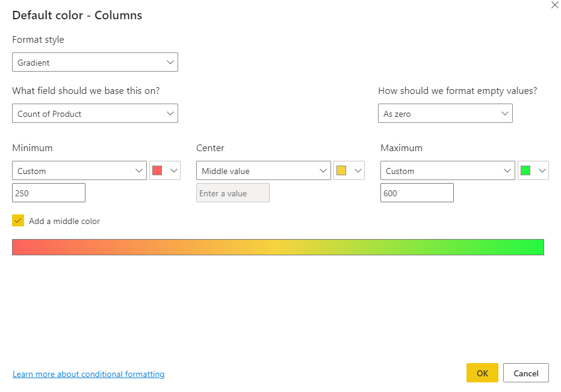Viewport: 561px width, 392px height.
Task: Click the Maximum value field showing 600
Action: pyautogui.click(x=417, y=193)
